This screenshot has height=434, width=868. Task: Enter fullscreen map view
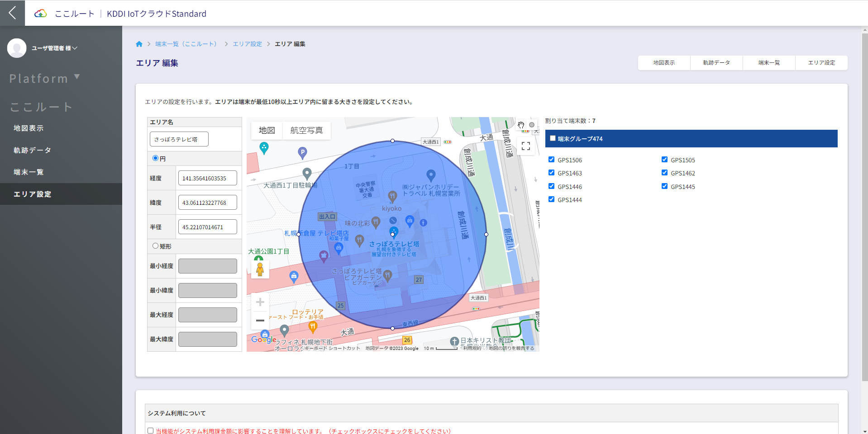(x=525, y=146)
